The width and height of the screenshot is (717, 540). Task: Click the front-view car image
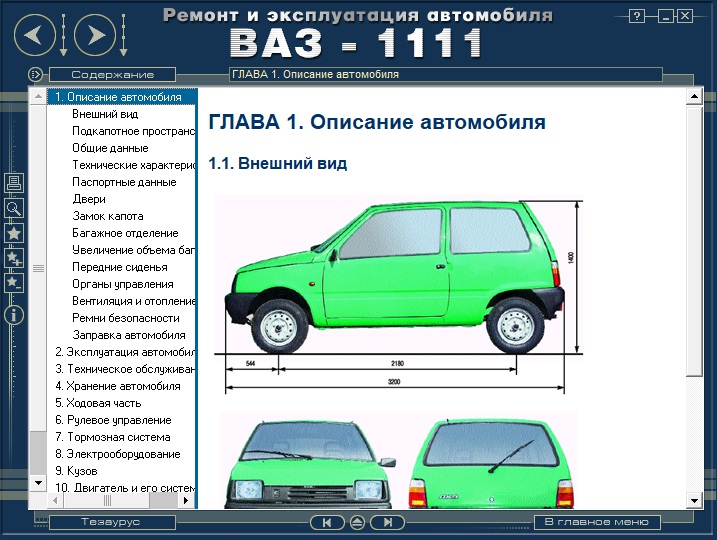point(309,462)
